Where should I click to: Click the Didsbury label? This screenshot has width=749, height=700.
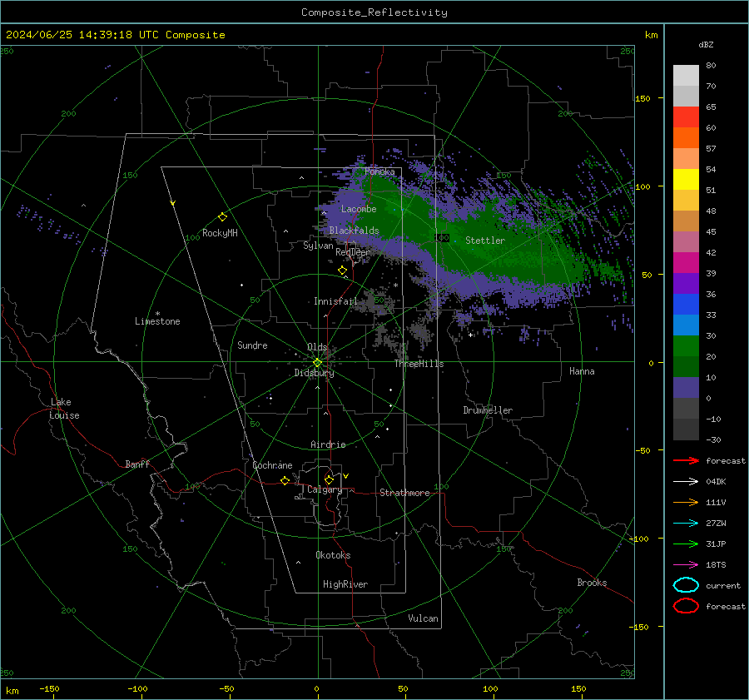[314, 373]
